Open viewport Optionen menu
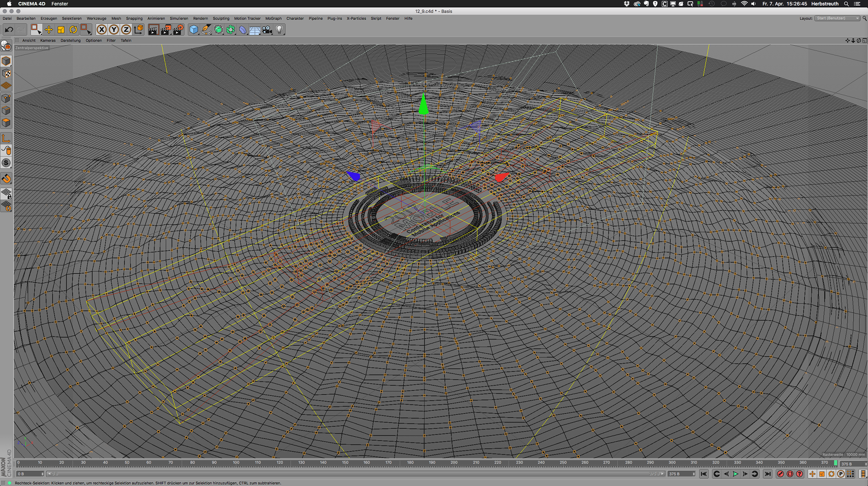Image resolution: width=868 pixels, height=486 pixels. click(x=94, y=41)
